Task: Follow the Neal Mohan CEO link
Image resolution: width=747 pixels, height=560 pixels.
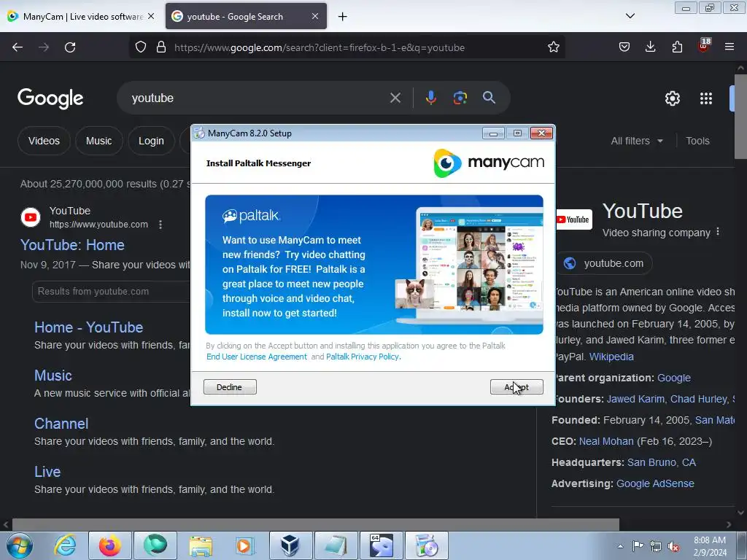Action: point(606,441)
